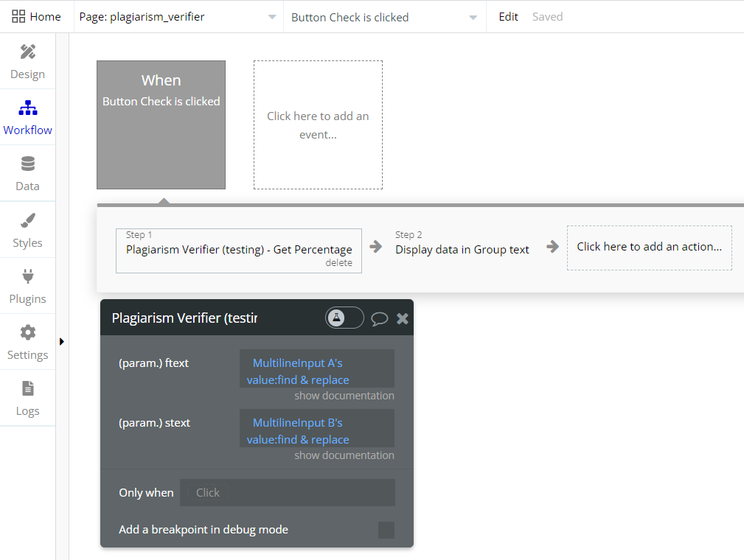Open the Button Check is clicked dropdown
744x560 pixels.
(384, 17)
